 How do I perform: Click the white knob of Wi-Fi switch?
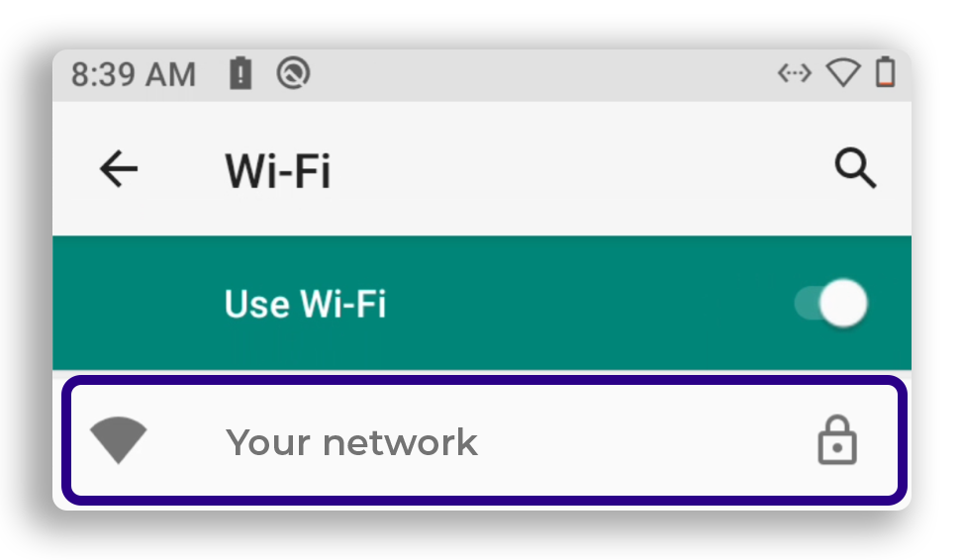(843, 303)
